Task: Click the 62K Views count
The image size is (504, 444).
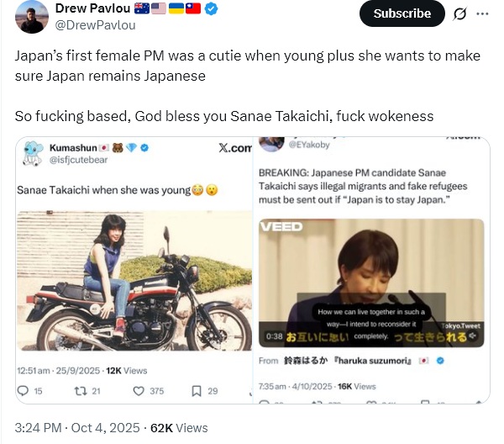Action: (178, 428)
